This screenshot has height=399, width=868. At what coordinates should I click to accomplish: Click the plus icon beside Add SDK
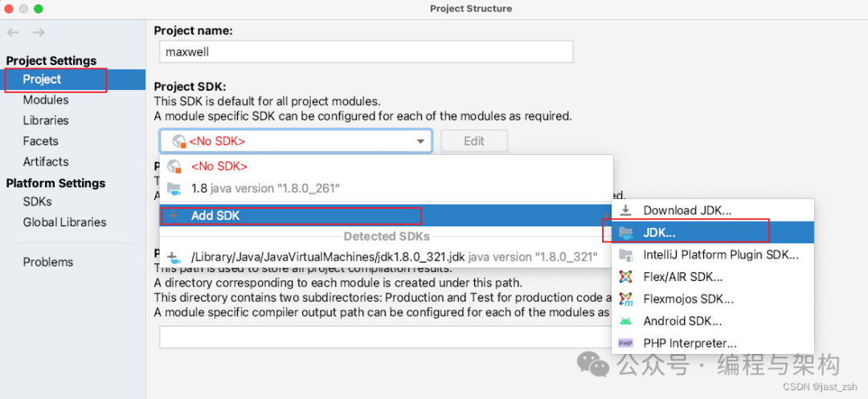click(x=174, y=215)
